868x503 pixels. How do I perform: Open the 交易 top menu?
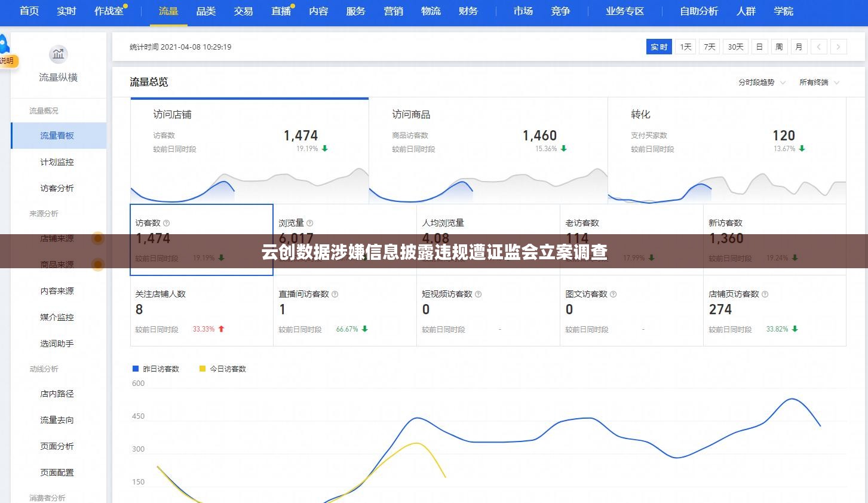pos(244,11)
